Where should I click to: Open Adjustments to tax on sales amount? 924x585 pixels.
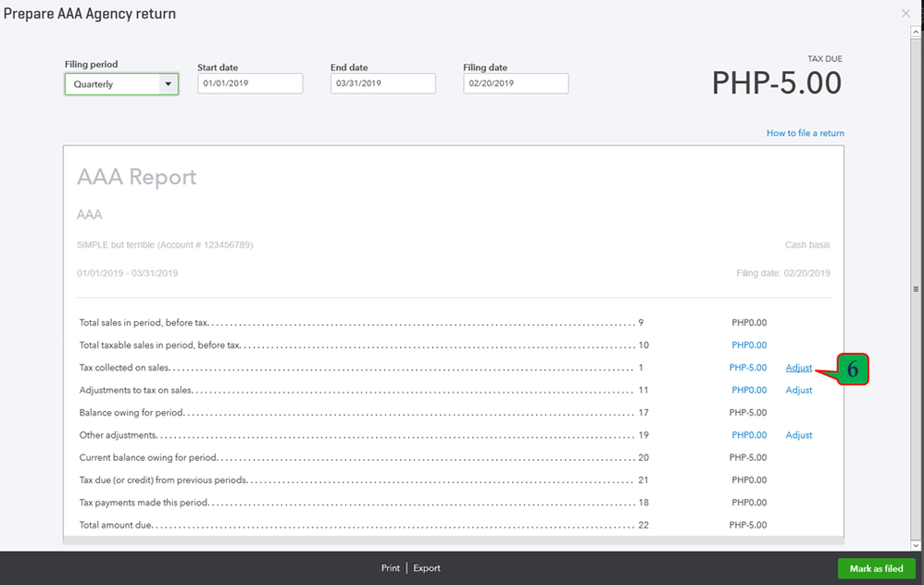pyautogui.click(x=748, y=390)
